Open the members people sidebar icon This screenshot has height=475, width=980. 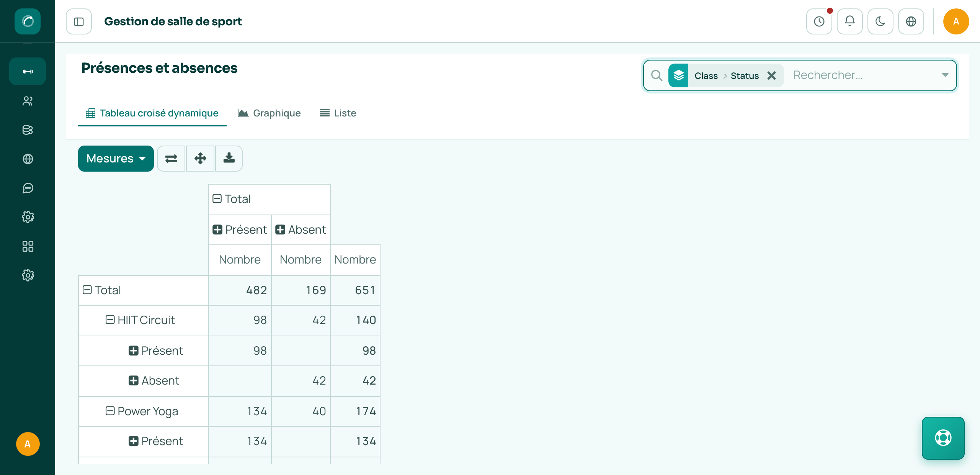28,101
